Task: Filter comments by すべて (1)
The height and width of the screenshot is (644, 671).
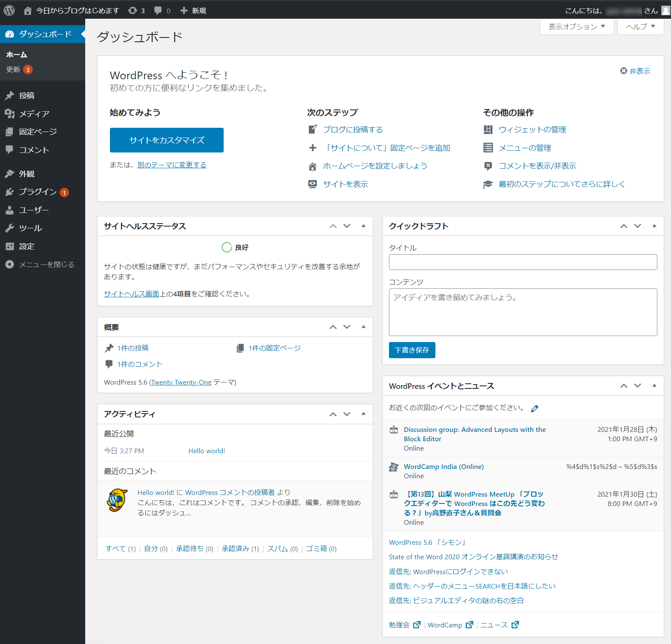Action: point(121,549)
